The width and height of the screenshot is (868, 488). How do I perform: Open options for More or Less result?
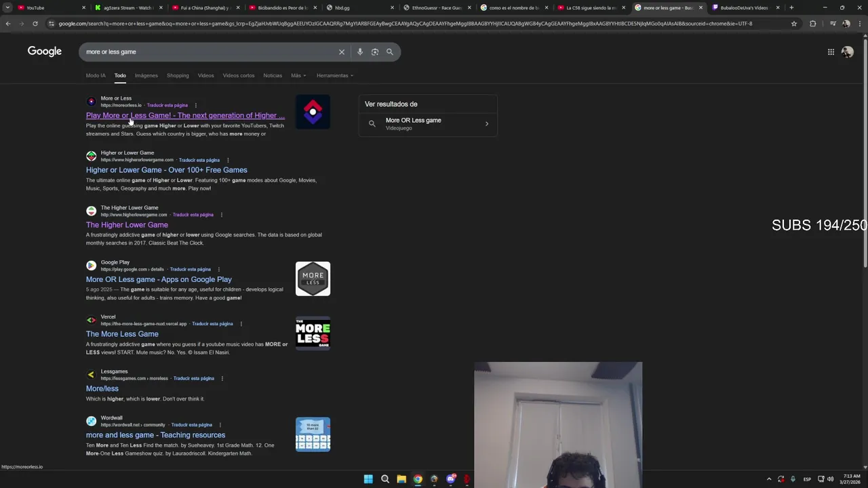[x=195, y=105]
